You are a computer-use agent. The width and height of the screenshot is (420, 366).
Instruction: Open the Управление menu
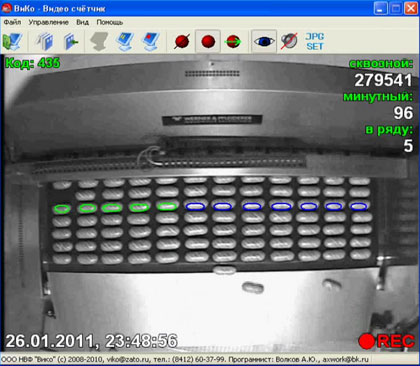point(48,22)
